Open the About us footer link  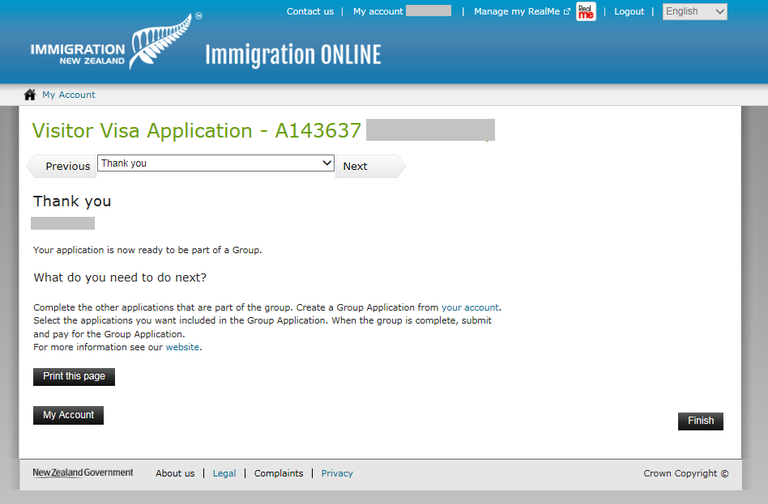tap(175, 473)
